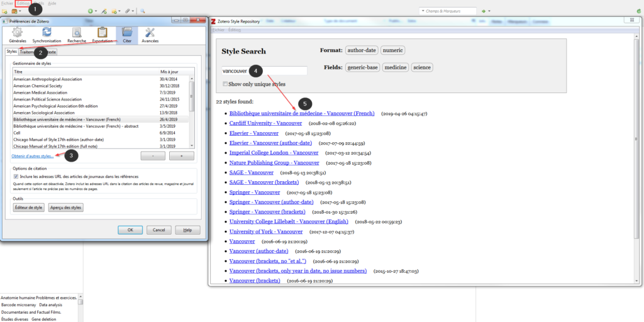Image resolution: width=644 pixels, height=322 pixels.
Task: Click the Aperçu des styles button
Action: coord(66,208)
